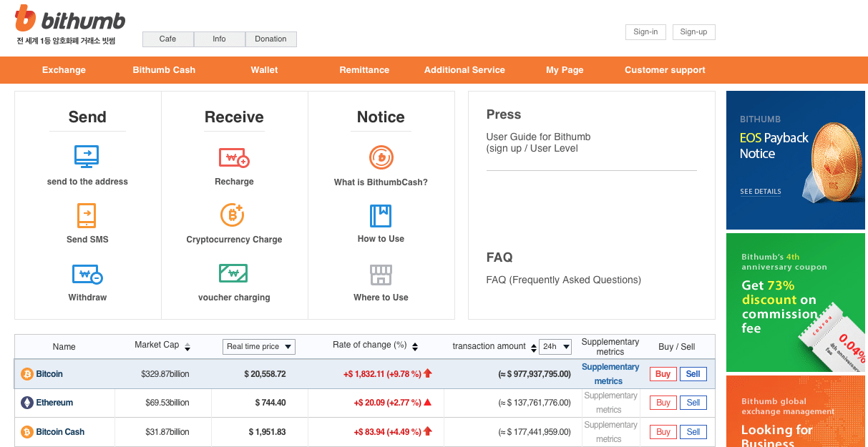
Task: Click the Name column header
Action: 64,347
